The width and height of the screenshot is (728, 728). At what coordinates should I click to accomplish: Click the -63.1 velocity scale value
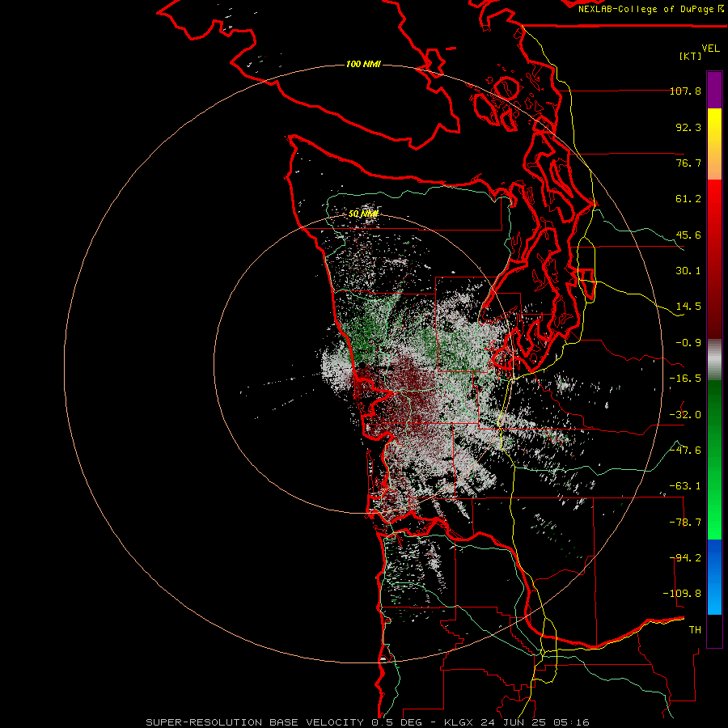[685, 486]
